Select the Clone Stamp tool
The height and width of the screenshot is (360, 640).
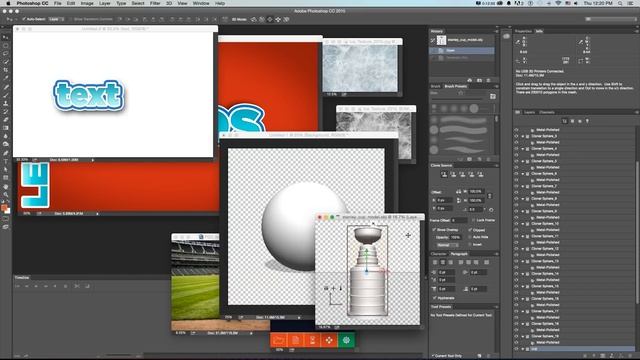pos(5,103)
